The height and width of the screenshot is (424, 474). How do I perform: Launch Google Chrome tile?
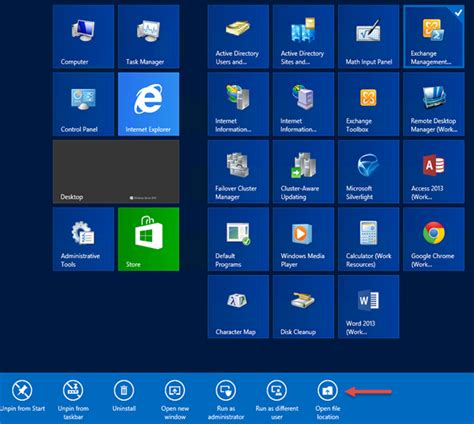point(434,239)
